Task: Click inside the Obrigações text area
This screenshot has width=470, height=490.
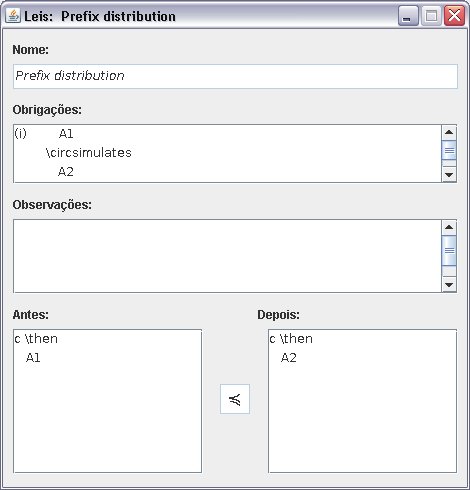Action: 227,154
